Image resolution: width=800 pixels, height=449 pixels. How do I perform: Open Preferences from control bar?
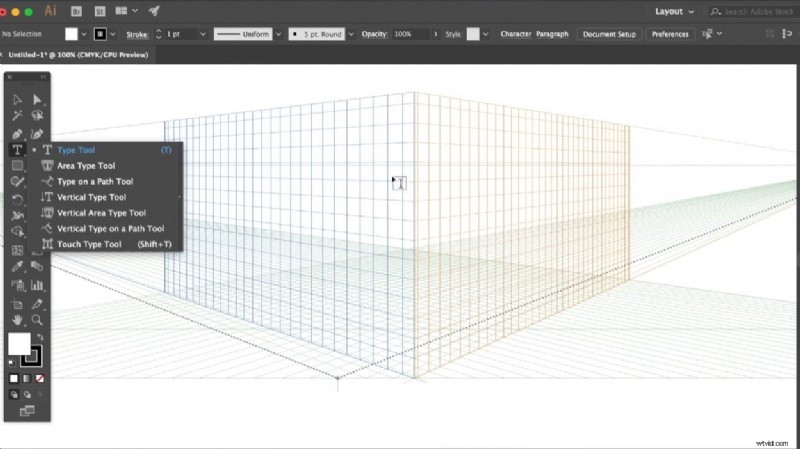coord(670,34)
